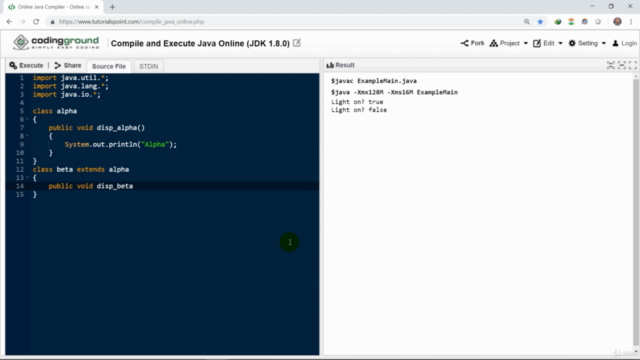The image size is (640, 360).
Task: Open the Setting dropdown menu
Action: [587, 43]
